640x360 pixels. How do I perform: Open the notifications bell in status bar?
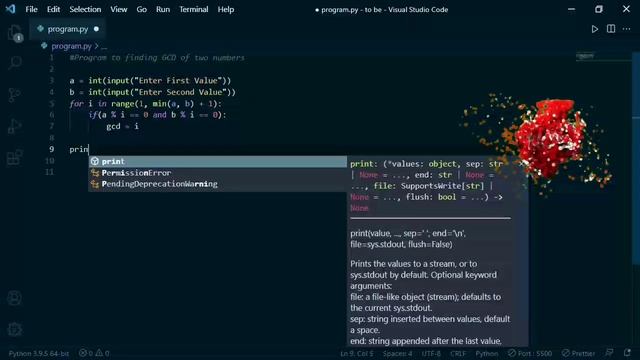(x=627, y=353)
